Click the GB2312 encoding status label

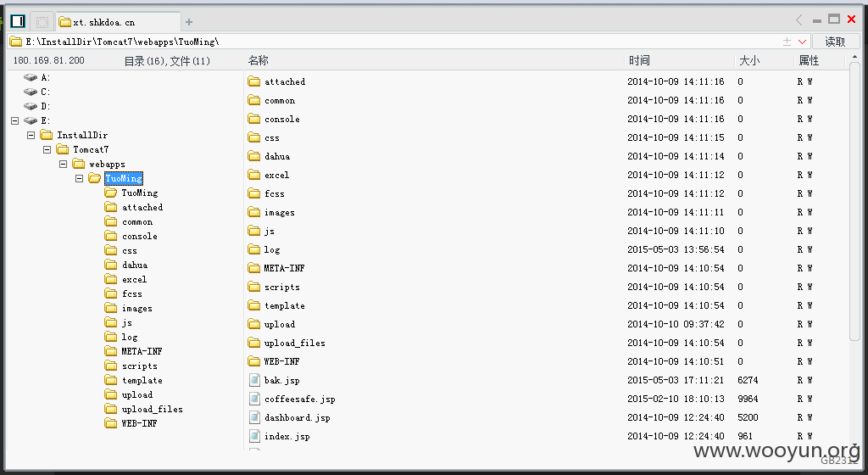click(x=840, y=461)
